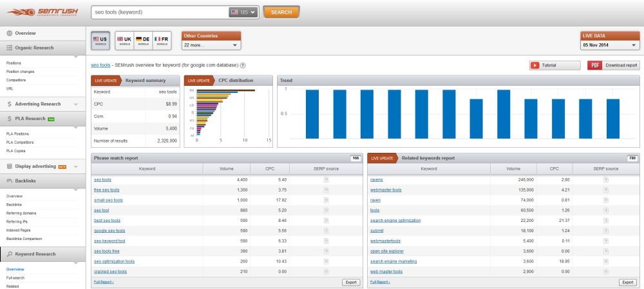Open SERP source for submit row
Image resolution: width=644 pixels, height=289 pixels.
point(606,231)
